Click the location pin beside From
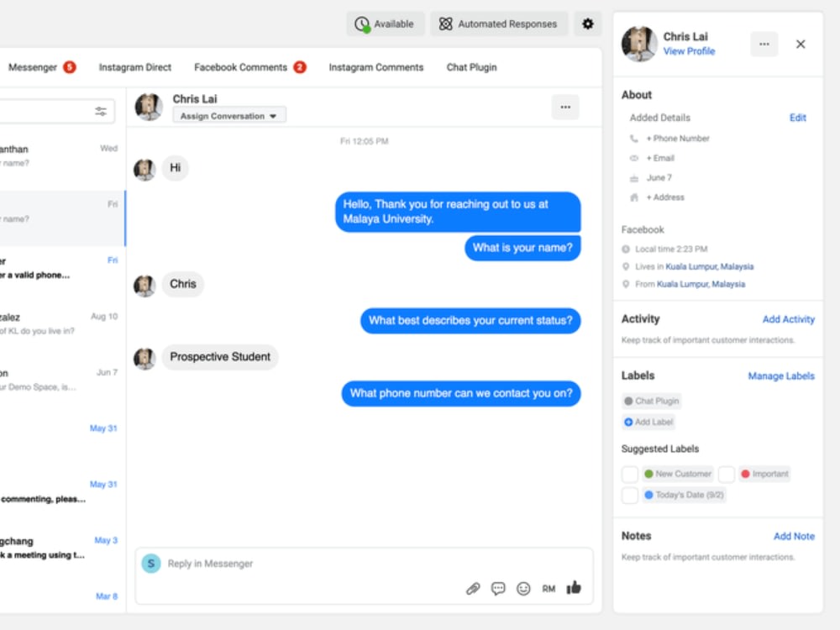Screen dimensions: 840x630 [626, 285]
